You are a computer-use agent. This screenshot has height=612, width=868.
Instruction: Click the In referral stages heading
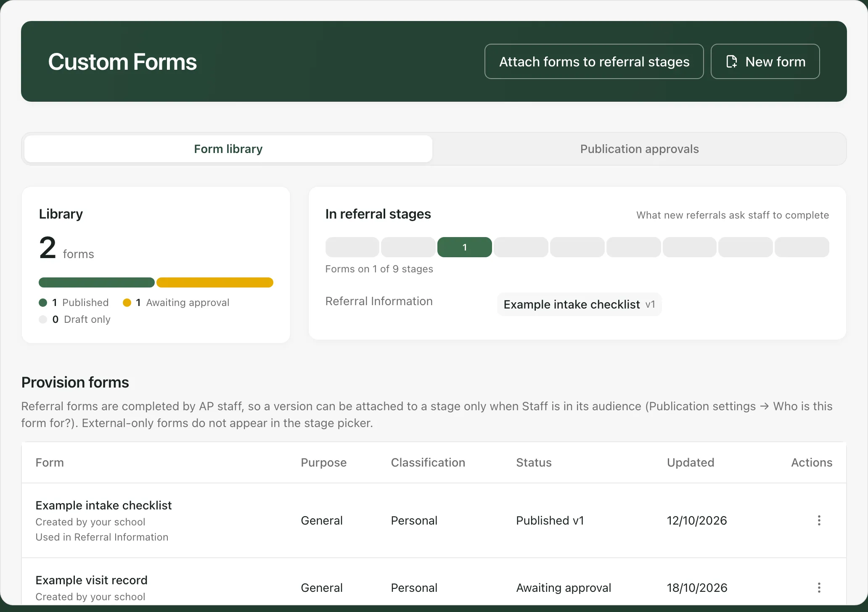pyautogui.click(x=378, y=214)
